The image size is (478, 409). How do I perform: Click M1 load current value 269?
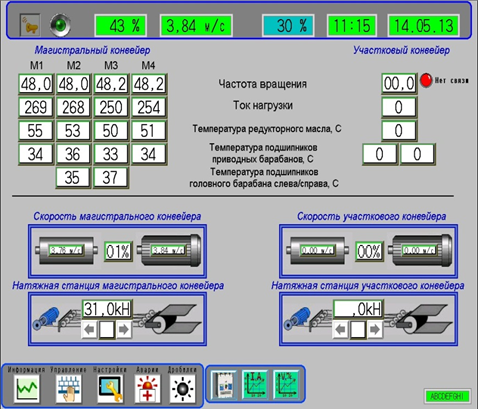(x=36, y=107)
